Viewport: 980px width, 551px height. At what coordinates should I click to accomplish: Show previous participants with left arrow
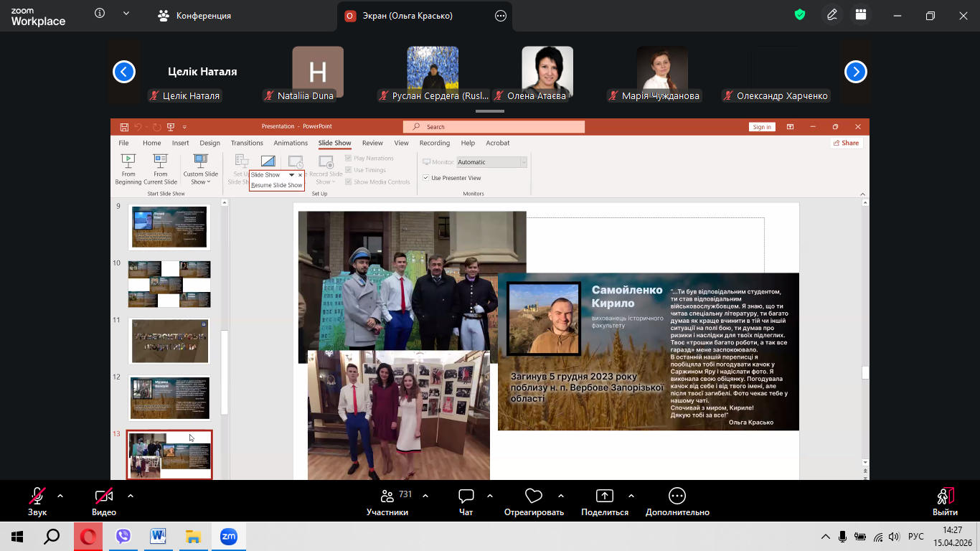[124, 72]
